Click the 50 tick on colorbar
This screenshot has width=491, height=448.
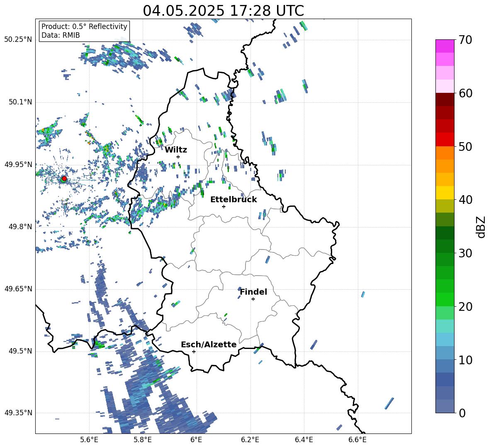pyautogui.click(x=465, y=147)
